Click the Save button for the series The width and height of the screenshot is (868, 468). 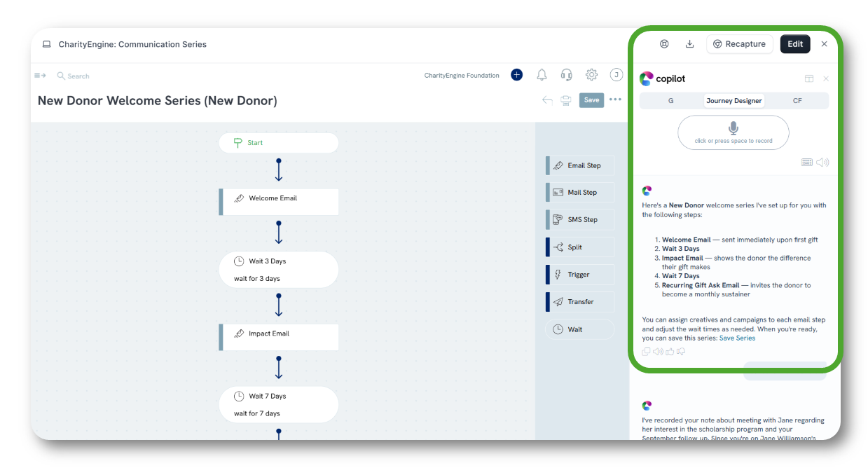click(591, 100)
